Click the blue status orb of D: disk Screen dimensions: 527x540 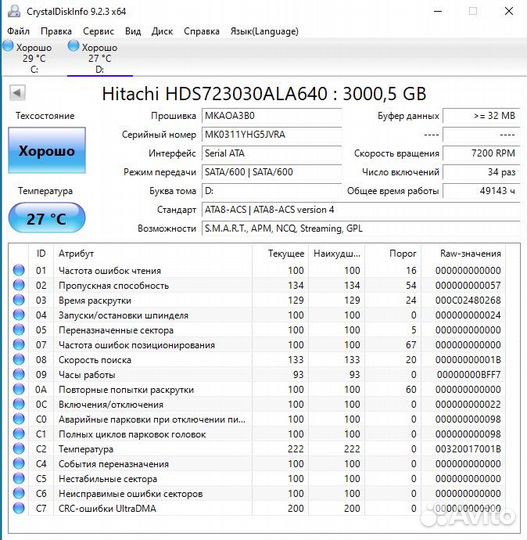click(x=73, y=46)
